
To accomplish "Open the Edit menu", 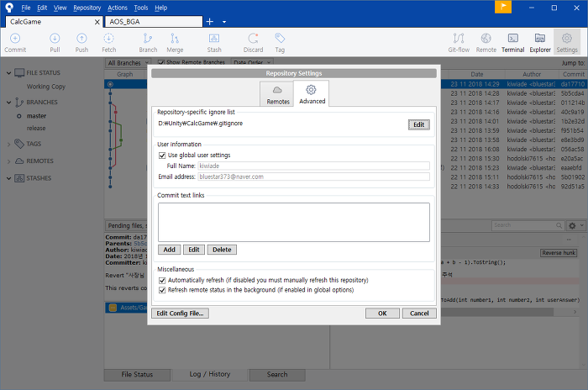I will click(x=42, y=8).
